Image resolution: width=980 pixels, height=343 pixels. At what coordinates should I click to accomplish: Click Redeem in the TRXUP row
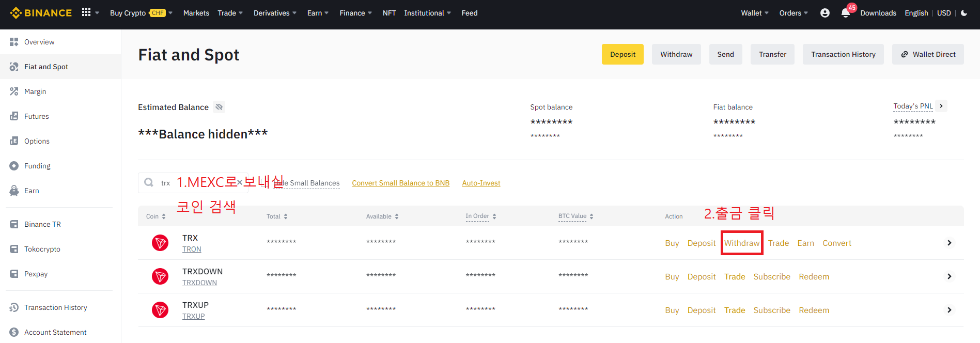coord(814,310)
